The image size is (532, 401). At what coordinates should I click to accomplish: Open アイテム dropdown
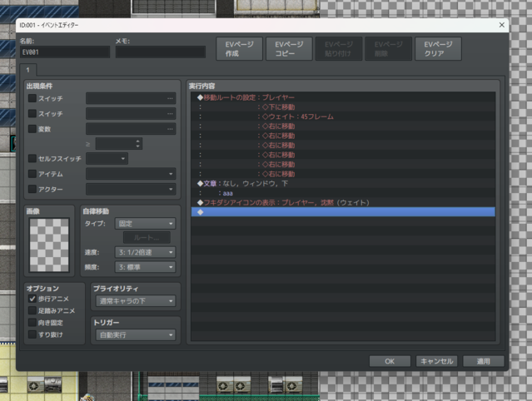click(131, 174)
